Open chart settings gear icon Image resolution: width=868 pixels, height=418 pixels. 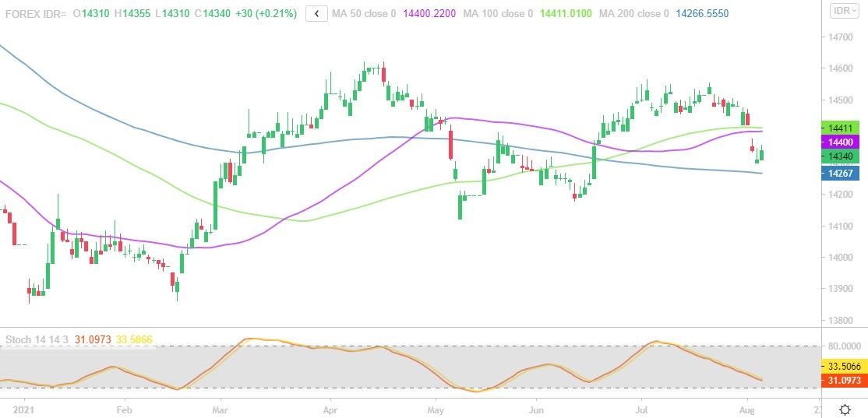pos(845,409)
